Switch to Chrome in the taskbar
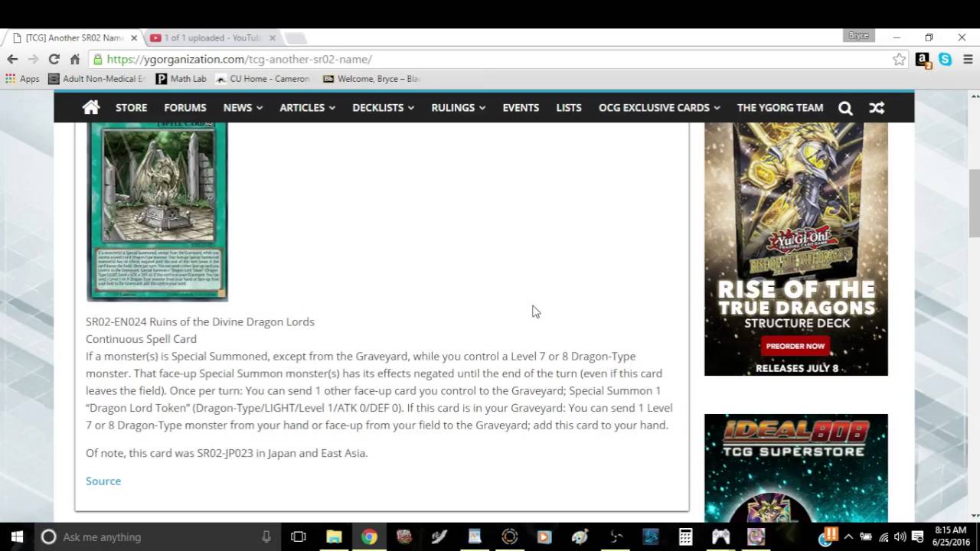 coord(369,536)
